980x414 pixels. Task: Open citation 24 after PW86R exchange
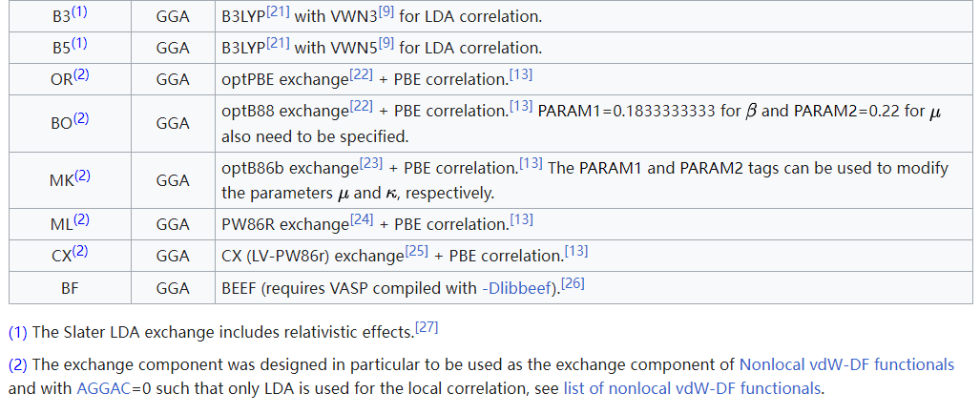(x=362, y=218)
